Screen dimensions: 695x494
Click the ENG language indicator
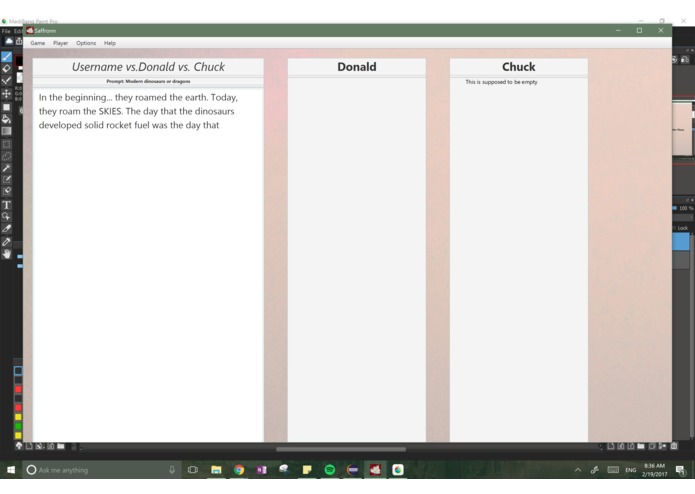pyautogui.click(x=631, y=470)
